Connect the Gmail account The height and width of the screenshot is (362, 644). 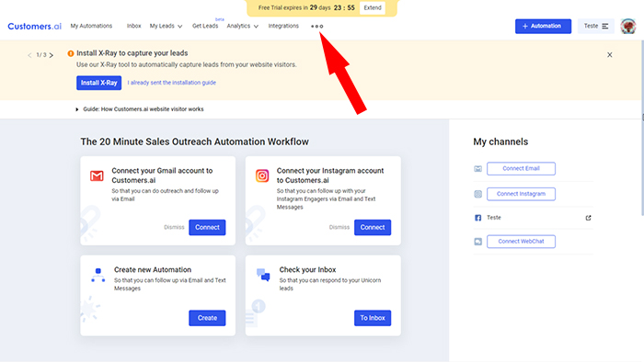(x=207, y=228)
